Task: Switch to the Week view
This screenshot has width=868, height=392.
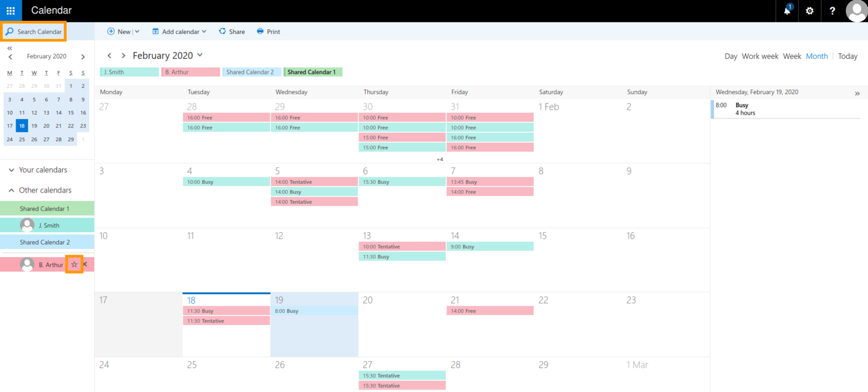Action: (x=792, y=56)
